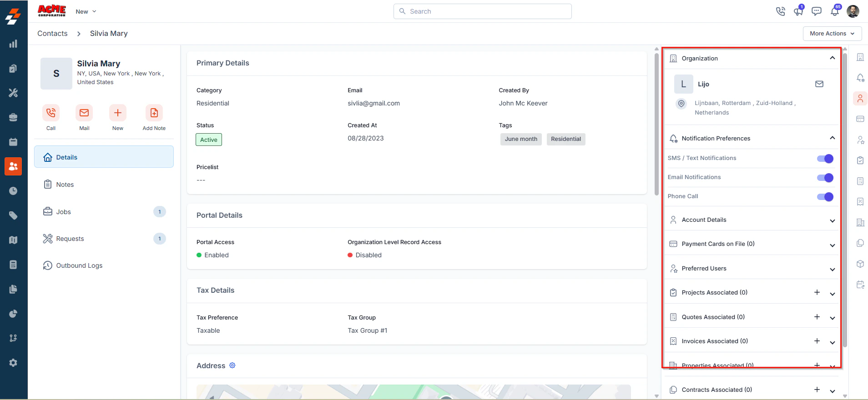
Task: Add a contract with the plus icon
Action: point(817,390)
